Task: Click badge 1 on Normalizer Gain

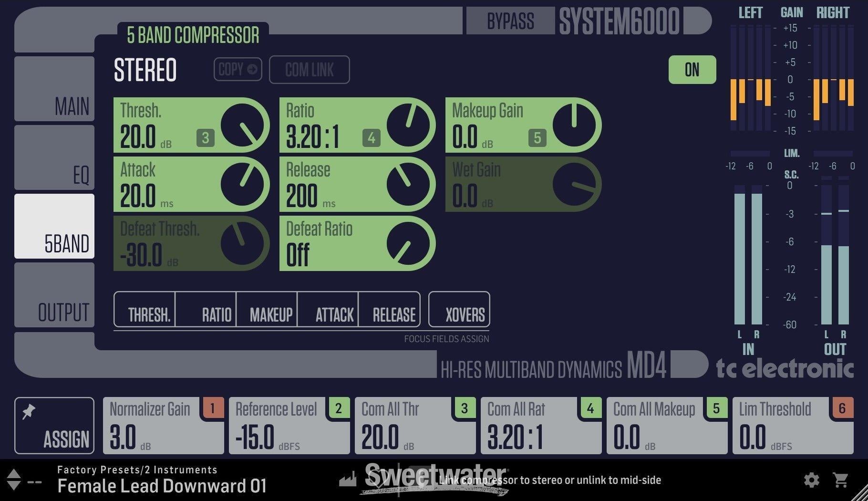Action: [213, 408]
